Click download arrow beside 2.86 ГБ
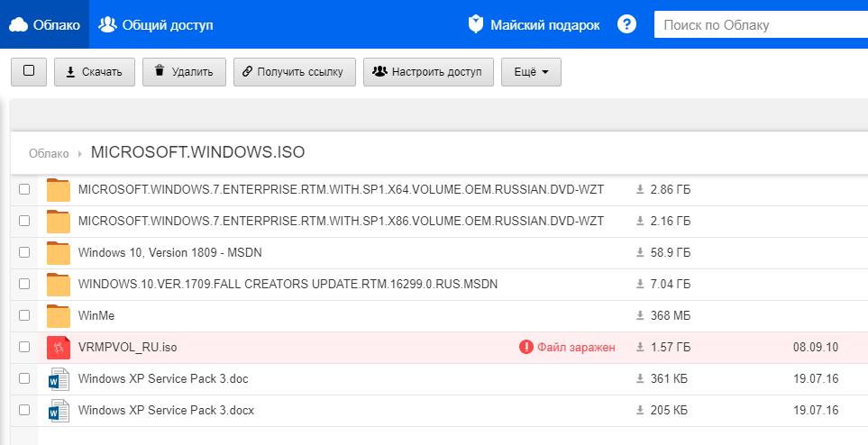 640,190
